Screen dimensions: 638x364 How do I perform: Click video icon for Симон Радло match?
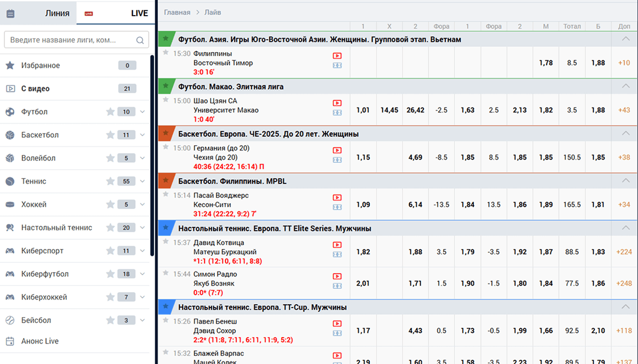337,276
